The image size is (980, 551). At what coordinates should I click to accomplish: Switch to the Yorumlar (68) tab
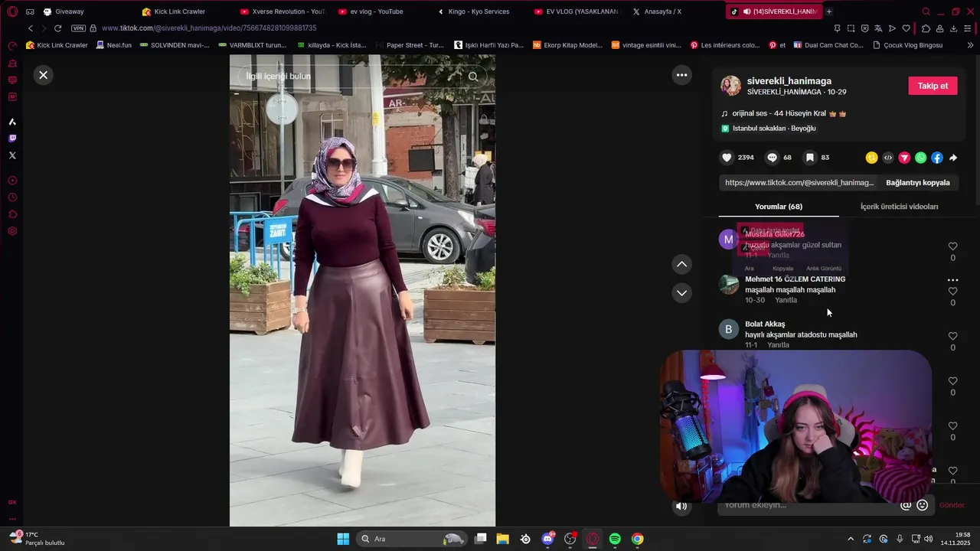point(779,207)
